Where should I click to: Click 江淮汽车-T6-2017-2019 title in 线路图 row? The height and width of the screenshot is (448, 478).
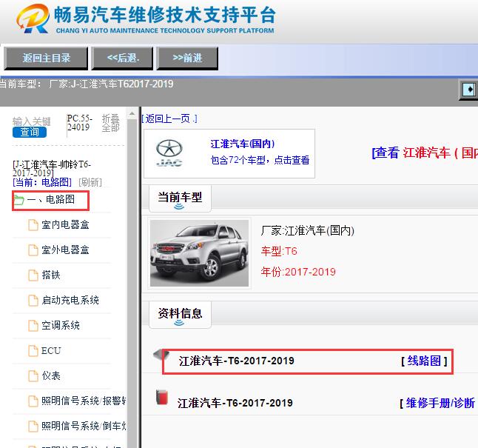[x=237, y=361]
